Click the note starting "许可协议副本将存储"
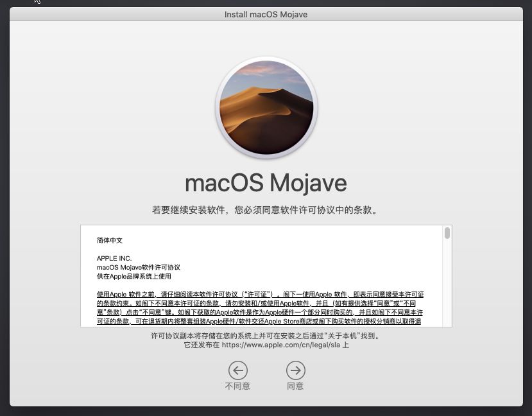532x416 pixels. click(266, 336)
